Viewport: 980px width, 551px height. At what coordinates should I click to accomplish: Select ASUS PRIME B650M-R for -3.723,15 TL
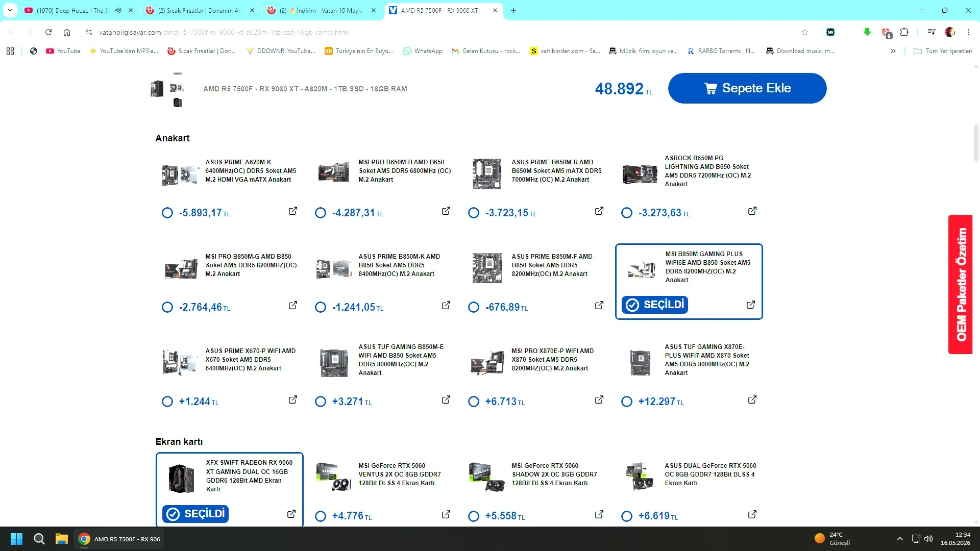(474, 213)
